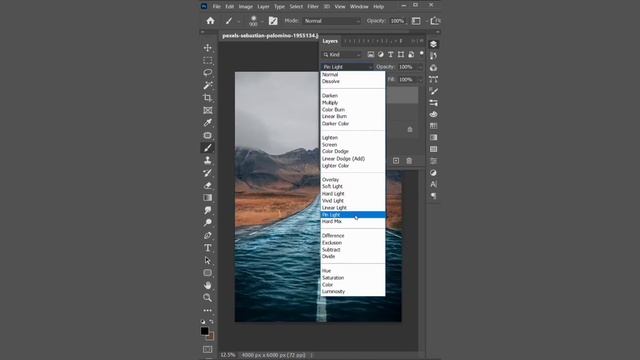Select the Magic Wand tool
Image resolution: width=640 pixels, height=360 pixels.
(x=207, y=85)
